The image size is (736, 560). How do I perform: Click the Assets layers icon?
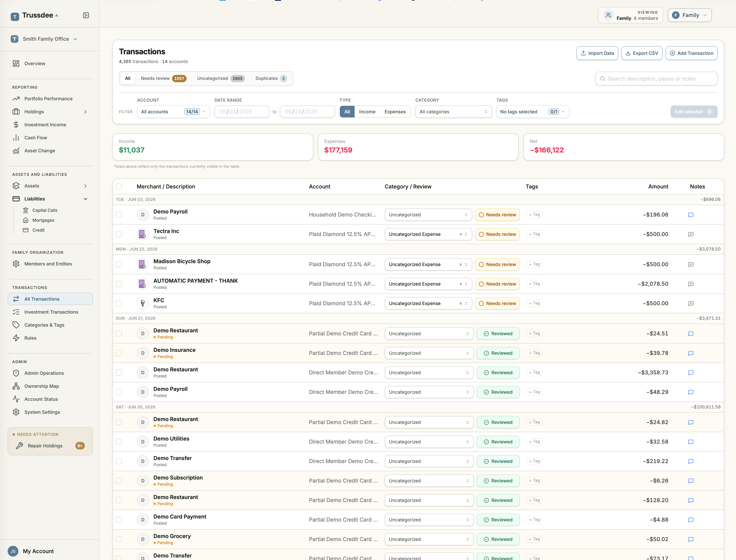point(16,186)
